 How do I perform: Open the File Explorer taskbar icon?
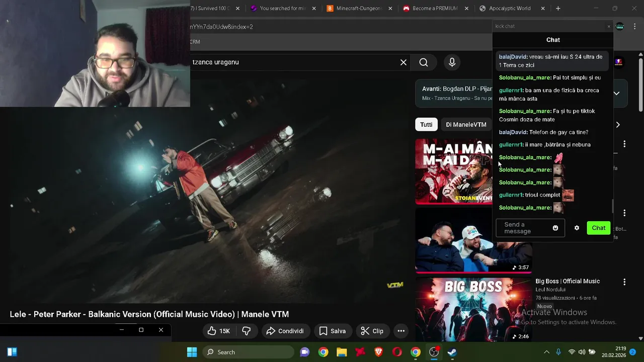coord(342,352)
